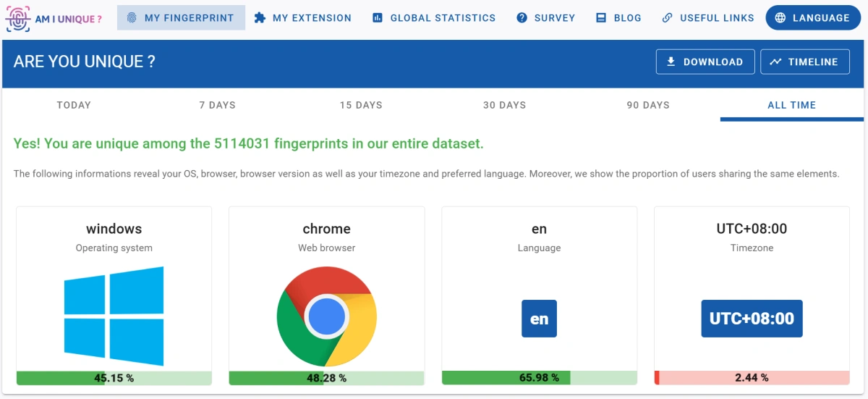Click the 45.15 % Windows share bar
This screenshot has width=868, height=399.
coord(114,378)
